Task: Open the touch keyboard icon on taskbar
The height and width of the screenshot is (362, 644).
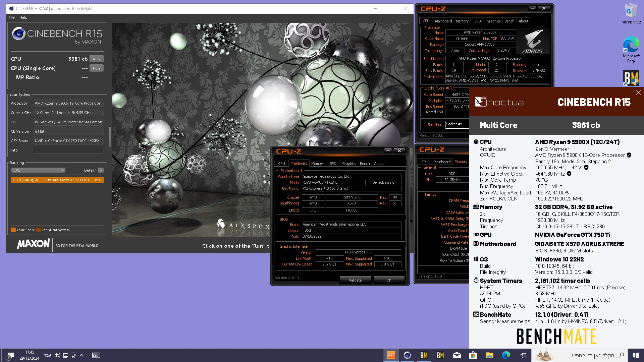Action: pos(96,355)
